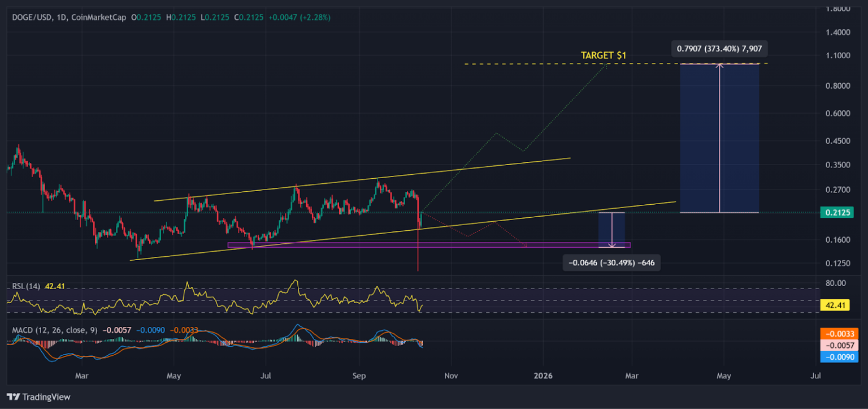
Task: Click the 2026 label on time axis
Action: click(542, 376)
